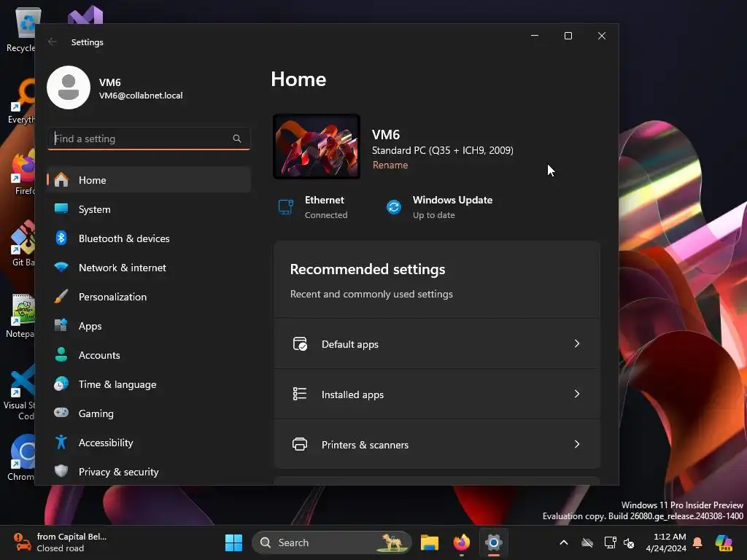Click the Gaming controller icon

(61, 413)
